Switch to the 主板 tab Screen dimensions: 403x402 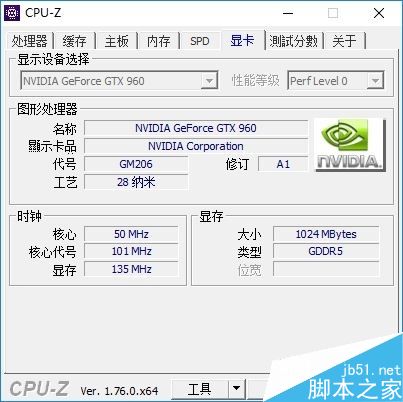[x=117, y=41]
